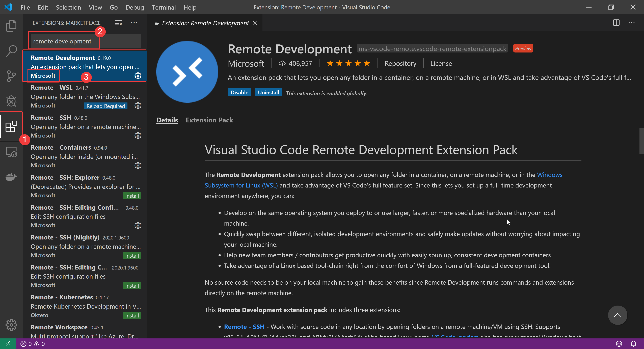Open the Debug view bug icon
This screenshot has width=644, height=349.
(x=11, y=101)
